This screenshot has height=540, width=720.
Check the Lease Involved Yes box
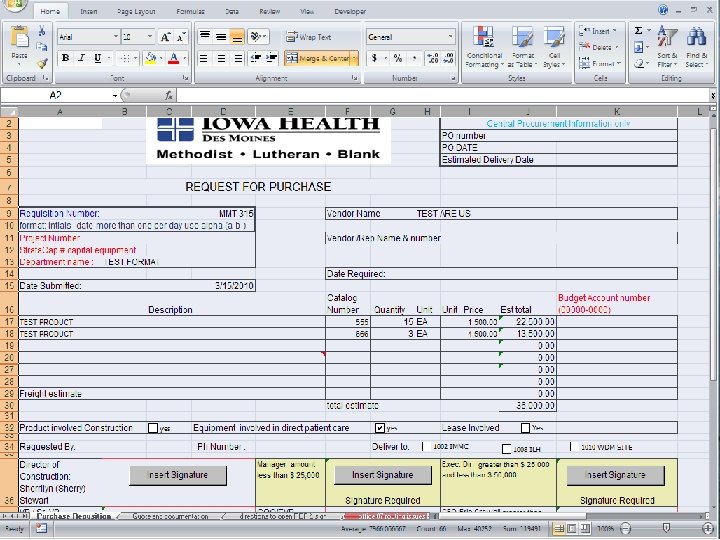526,428
